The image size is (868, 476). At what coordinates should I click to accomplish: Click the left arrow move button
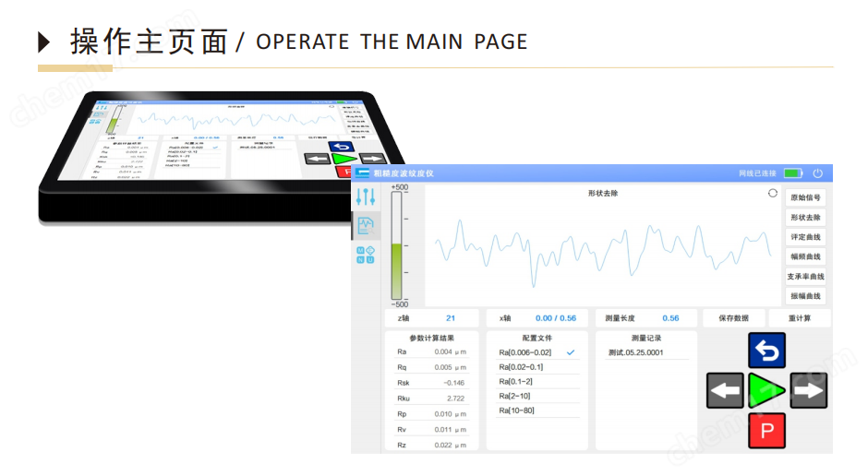click(725, 391)
